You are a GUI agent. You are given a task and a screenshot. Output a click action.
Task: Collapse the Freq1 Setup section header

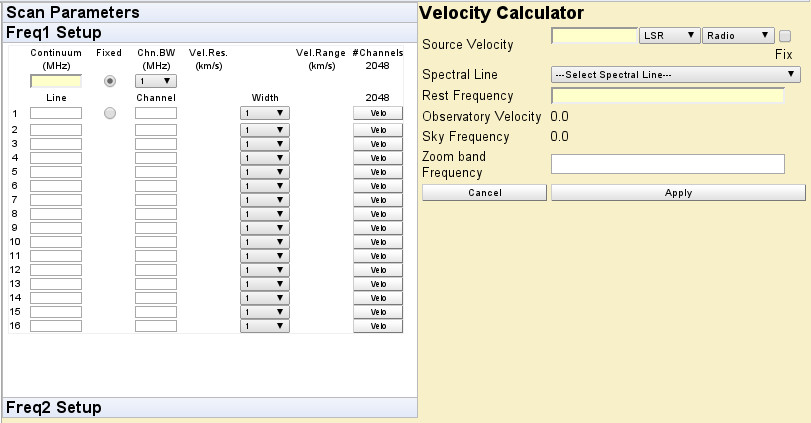click(x=209, y=32)
